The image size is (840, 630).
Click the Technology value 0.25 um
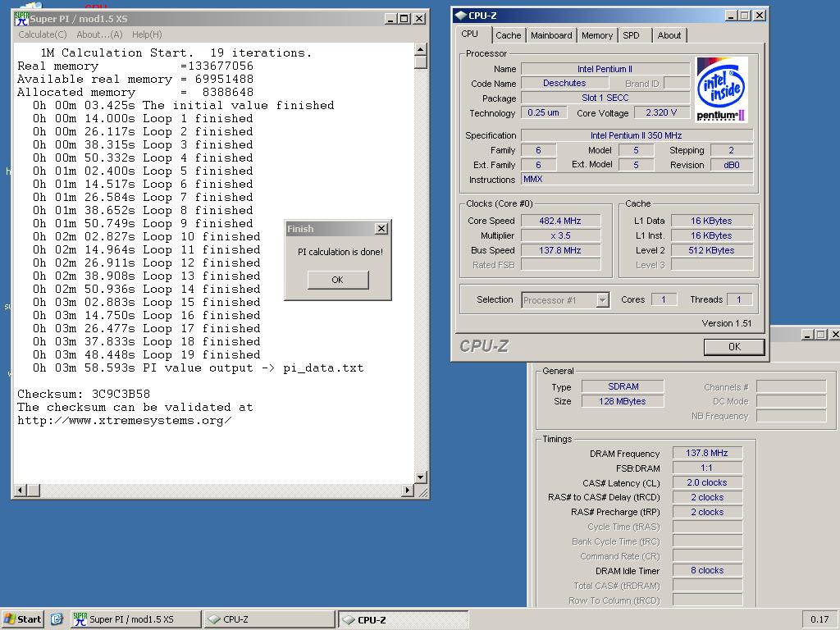[543, 112]
